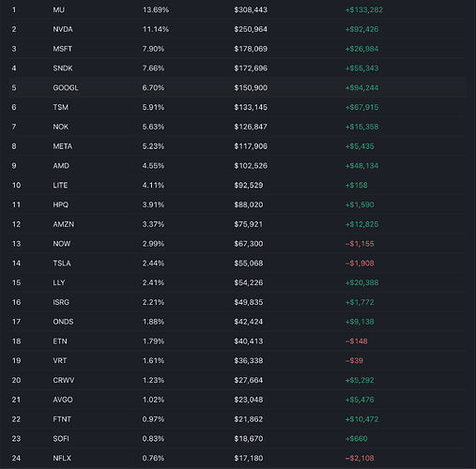476x469 pixels.
Task: Select the HPQ ticker
Action: click(60, 204)
